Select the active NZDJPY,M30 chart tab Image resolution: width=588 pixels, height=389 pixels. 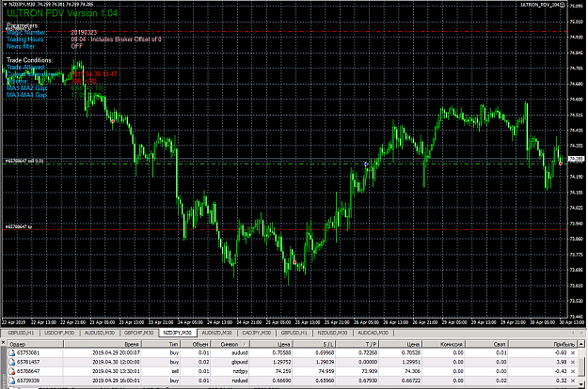coord(177,333)
